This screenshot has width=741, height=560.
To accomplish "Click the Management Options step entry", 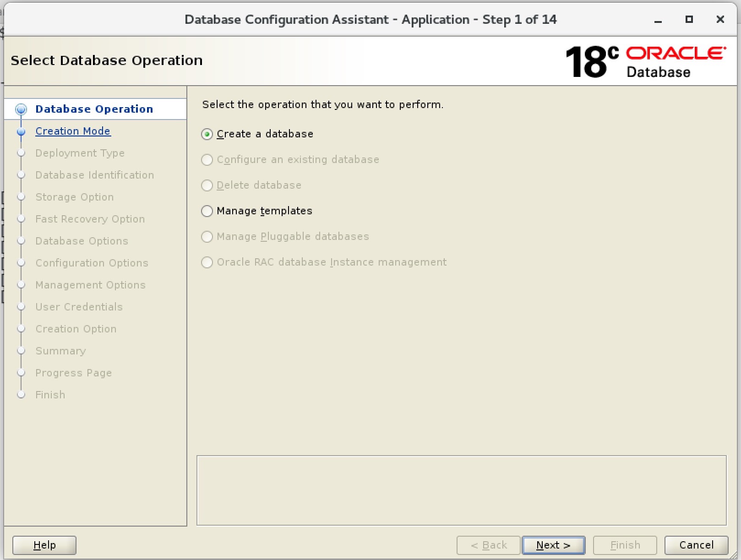I will click(90, 285).
